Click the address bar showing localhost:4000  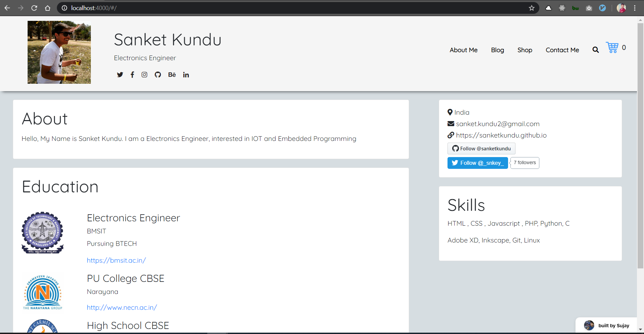[x=269, y=8]
